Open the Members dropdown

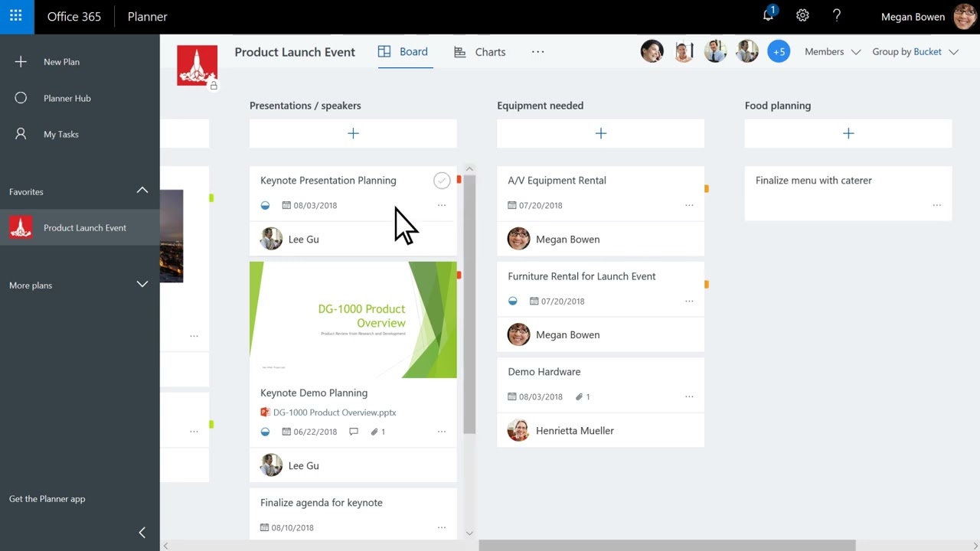(x=832, y=52)
